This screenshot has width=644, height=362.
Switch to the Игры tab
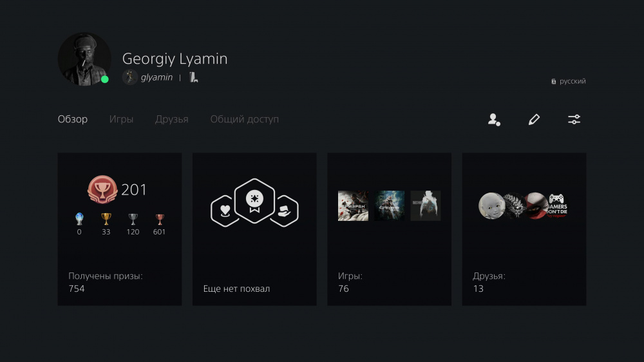click(x=121, y=119)
